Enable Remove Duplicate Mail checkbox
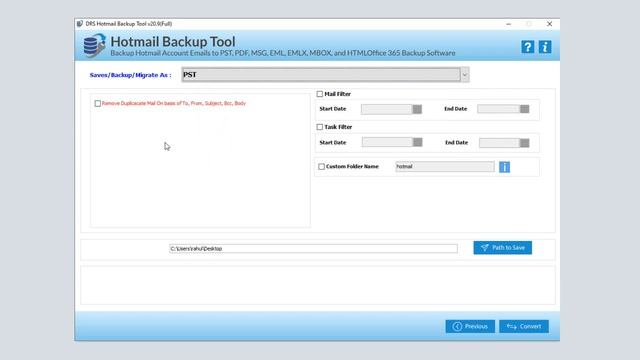 pos(98,104)
